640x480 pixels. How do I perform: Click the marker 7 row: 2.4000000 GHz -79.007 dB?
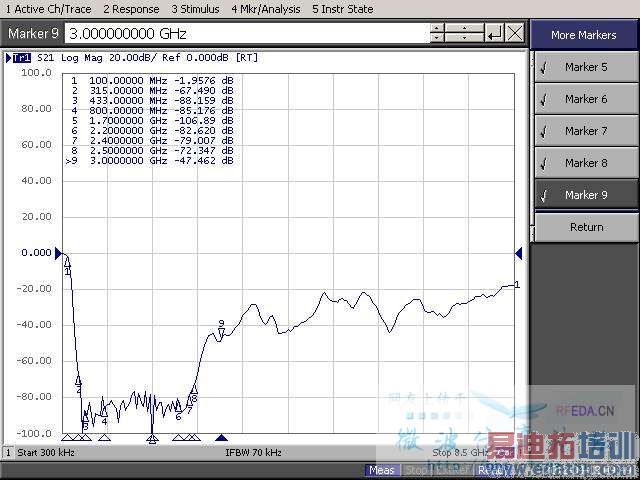(151, 140)
